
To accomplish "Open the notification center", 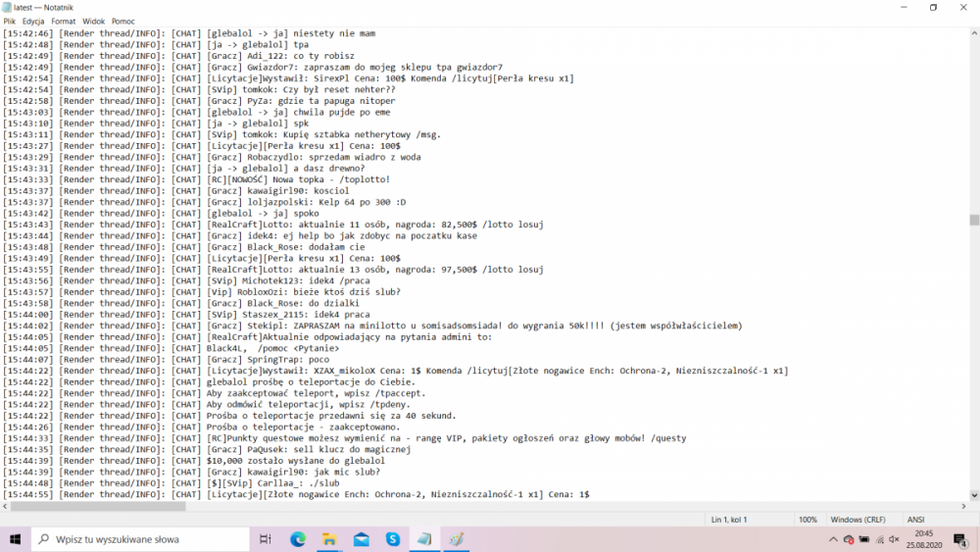I will coord(959,539).
